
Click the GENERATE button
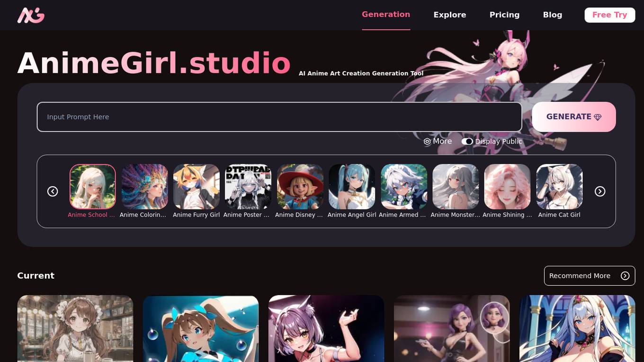click(574, 117)
